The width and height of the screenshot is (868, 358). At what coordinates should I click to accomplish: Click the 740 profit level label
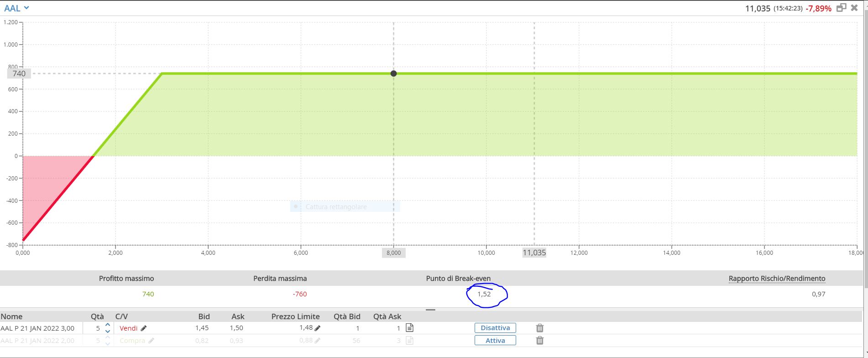coord(19,74)
